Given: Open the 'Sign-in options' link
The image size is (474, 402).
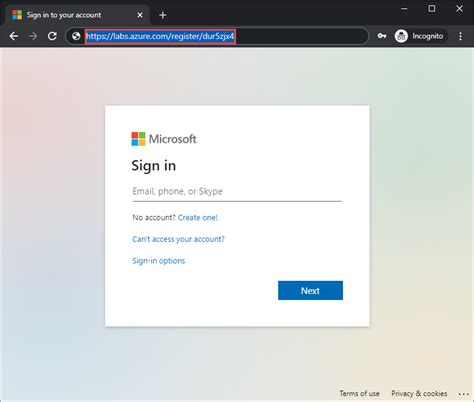Looking at the screenshot, I should [159, 261].
